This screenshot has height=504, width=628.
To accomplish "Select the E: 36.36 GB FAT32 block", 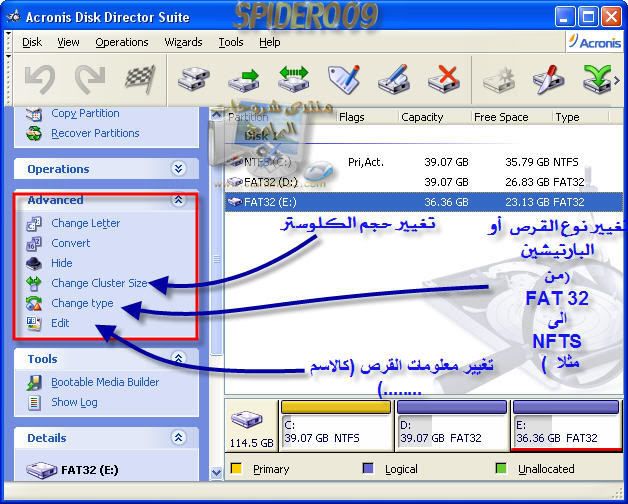I will point(566,425).
